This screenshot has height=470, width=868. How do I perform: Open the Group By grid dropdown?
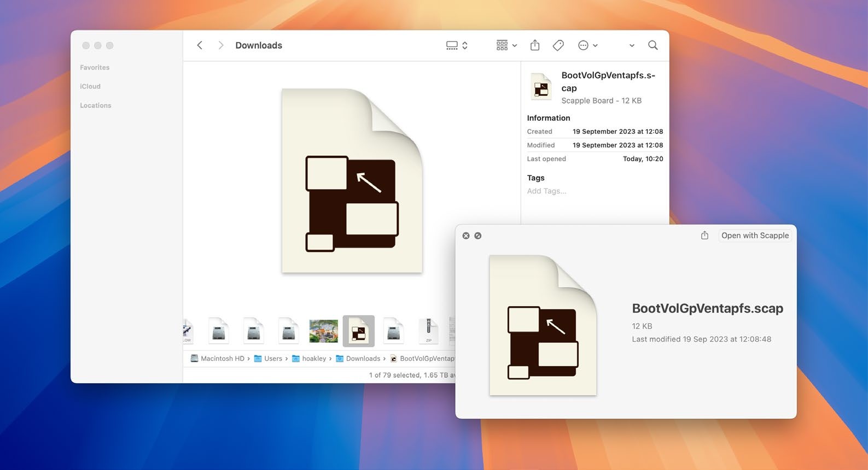coord(506,45)
